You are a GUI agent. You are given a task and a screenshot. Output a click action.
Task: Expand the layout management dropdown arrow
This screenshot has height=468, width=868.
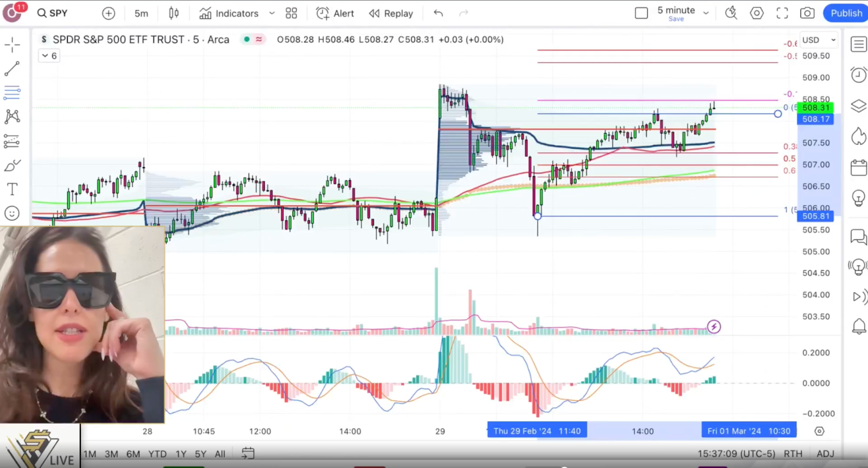pos(706,13)
